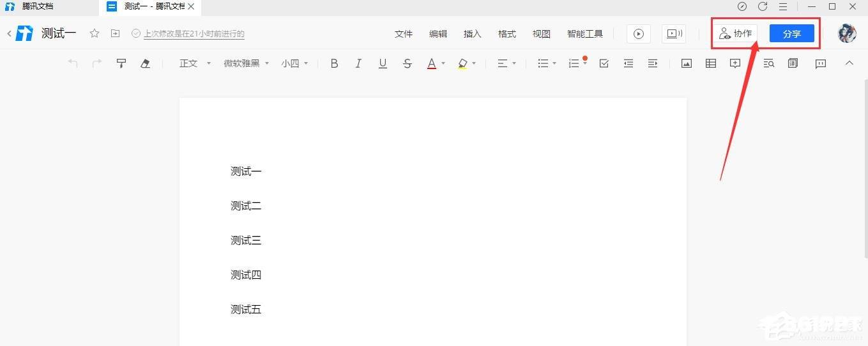868x346 pixels.
Task: Open the font color dropdown arrow
Action: [x=443, y=63]
